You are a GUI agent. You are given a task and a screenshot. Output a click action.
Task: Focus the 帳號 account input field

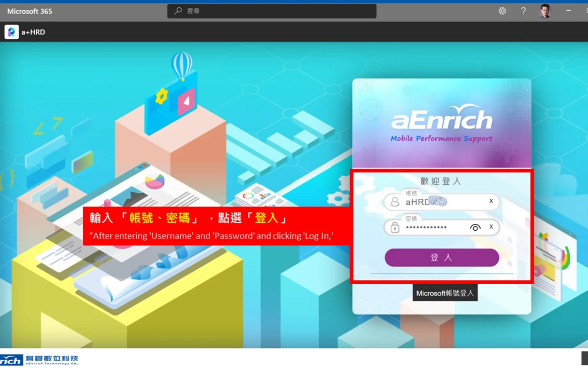click(442, 202)
